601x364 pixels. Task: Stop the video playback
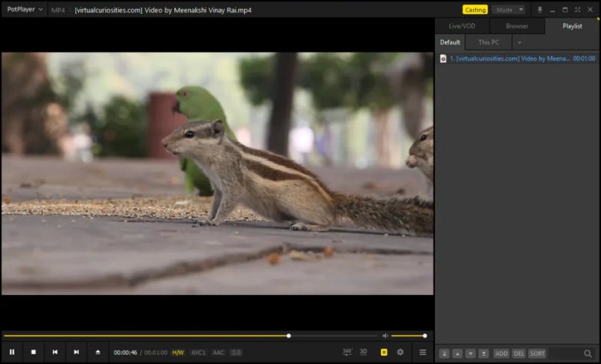pyautogui.click(x=33, y=352)
